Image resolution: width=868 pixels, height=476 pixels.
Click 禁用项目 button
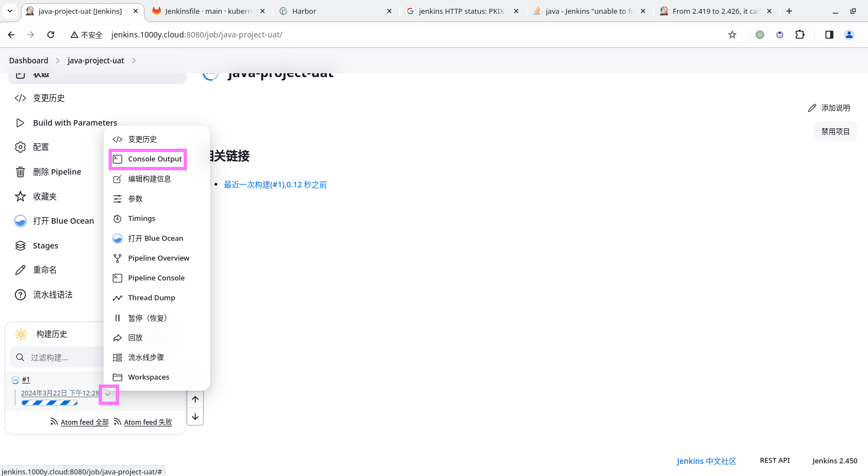coord(835,131)
